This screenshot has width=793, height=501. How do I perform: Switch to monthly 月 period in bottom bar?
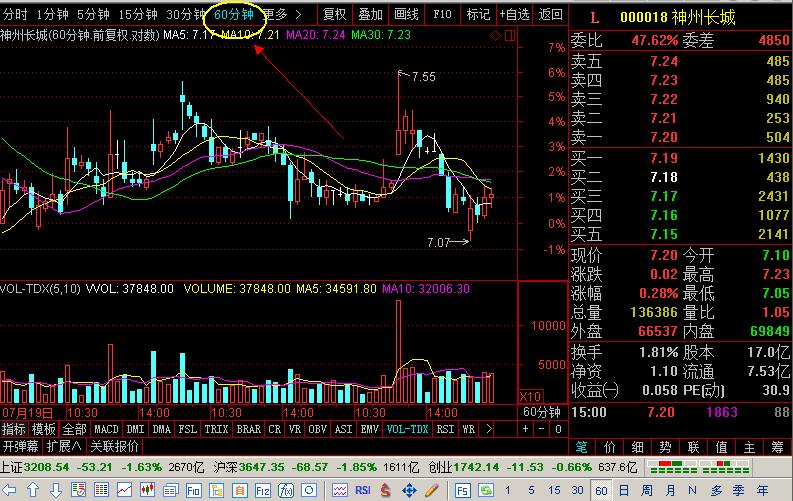point(670,490)
